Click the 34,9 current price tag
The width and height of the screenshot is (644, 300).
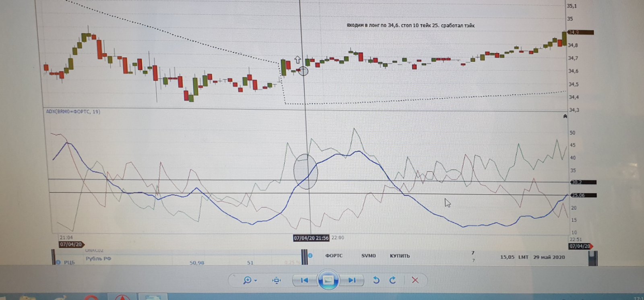[579, 32]
